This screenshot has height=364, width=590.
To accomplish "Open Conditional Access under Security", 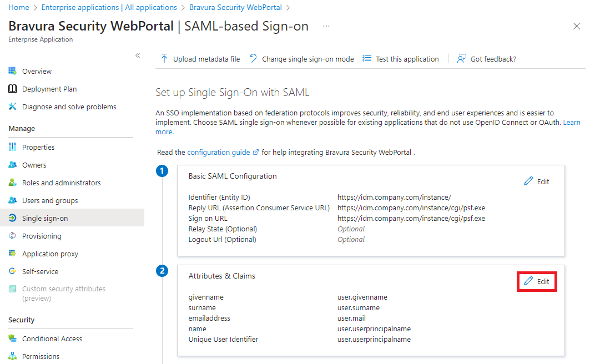I will coord(53,338).
